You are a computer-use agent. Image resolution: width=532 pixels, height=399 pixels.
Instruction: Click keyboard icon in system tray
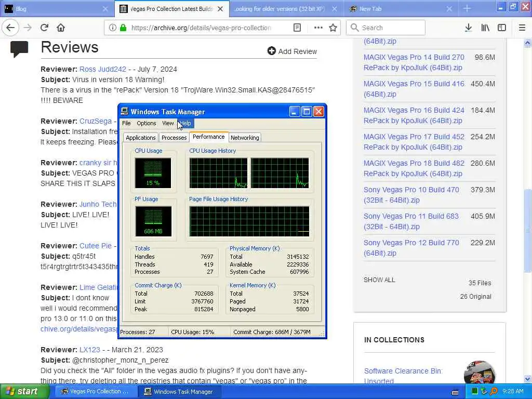455,392
